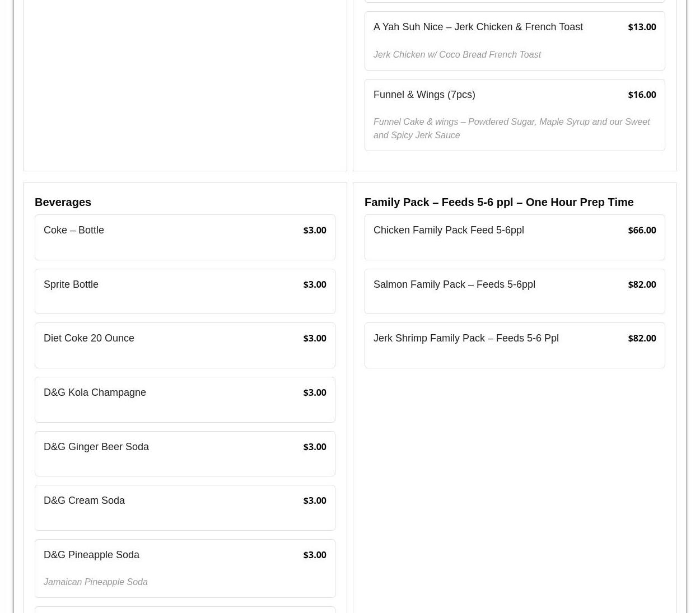The image size is (700, 613).
Task: Click Jerk Chicken w/ Coco Bread description
Action: 457,55
